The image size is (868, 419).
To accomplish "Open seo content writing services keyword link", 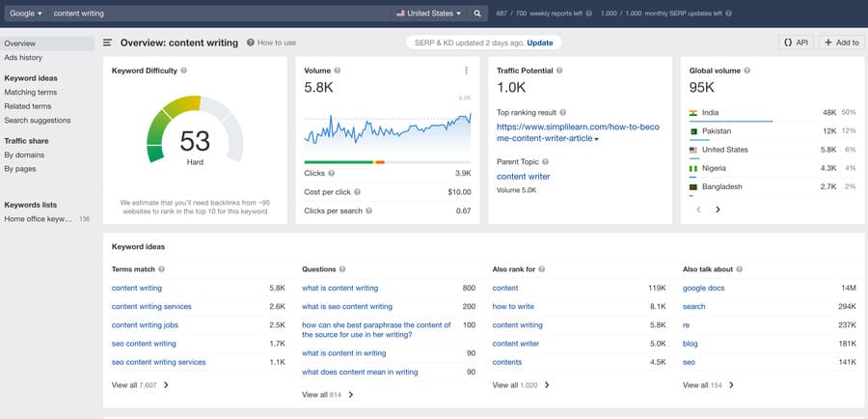I will coord(158,362).
